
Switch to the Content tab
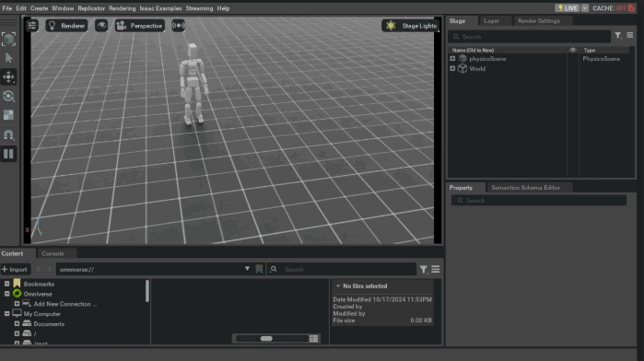pyautogui.click(x=12, y=253)
